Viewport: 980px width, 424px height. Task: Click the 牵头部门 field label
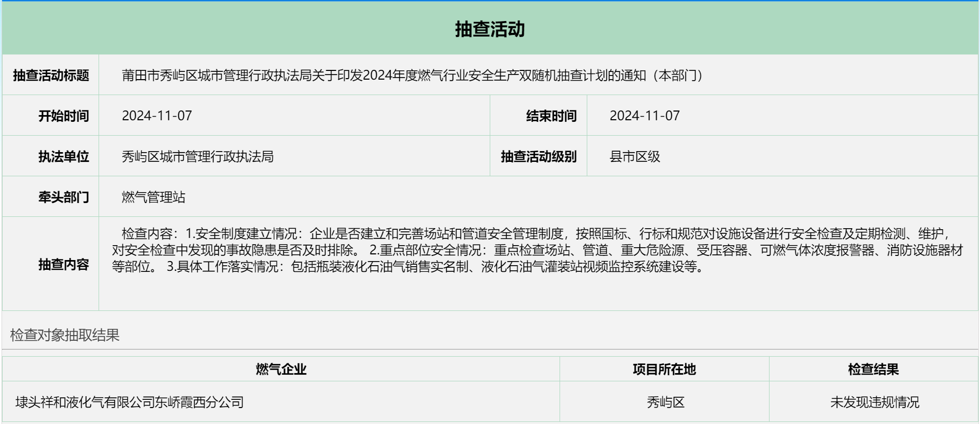64,197
